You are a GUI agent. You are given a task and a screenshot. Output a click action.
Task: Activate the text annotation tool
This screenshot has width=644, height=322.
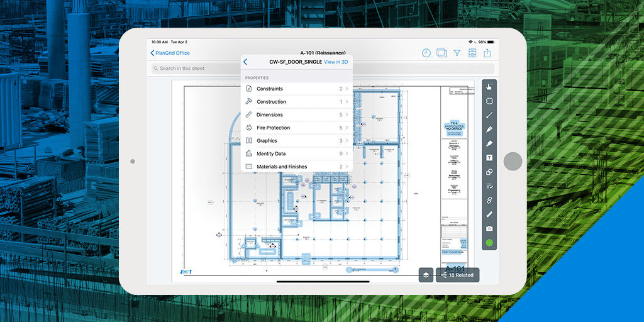pos(489,158)
